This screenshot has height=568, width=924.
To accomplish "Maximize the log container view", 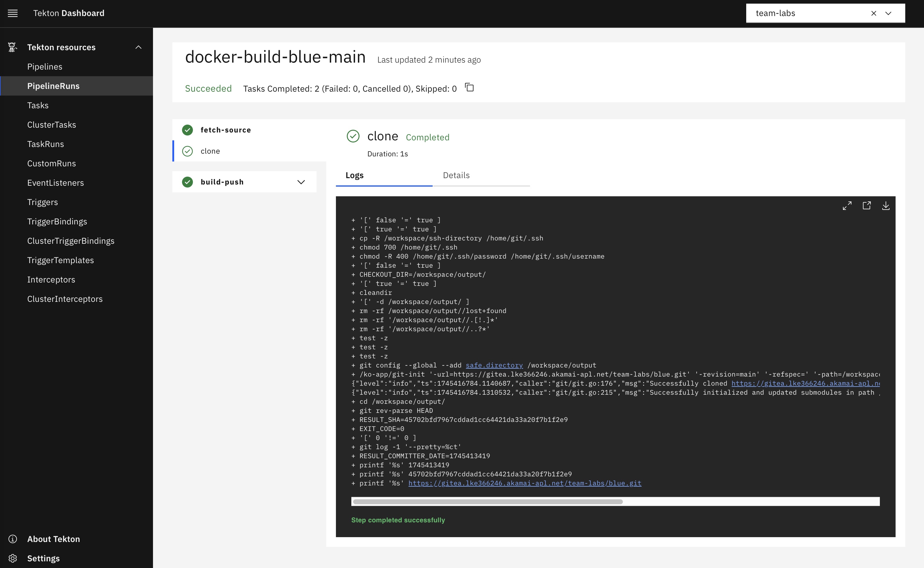I will (847, 206).
